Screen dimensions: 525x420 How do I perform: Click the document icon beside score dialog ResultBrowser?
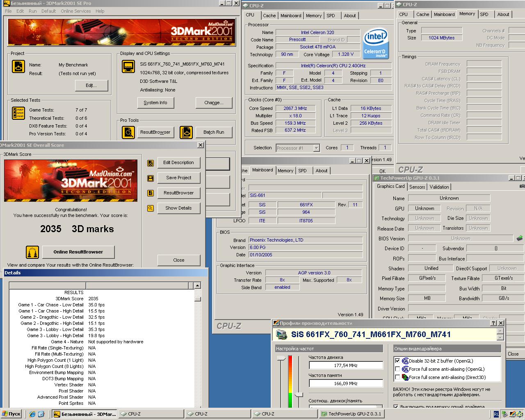point(151,193)
